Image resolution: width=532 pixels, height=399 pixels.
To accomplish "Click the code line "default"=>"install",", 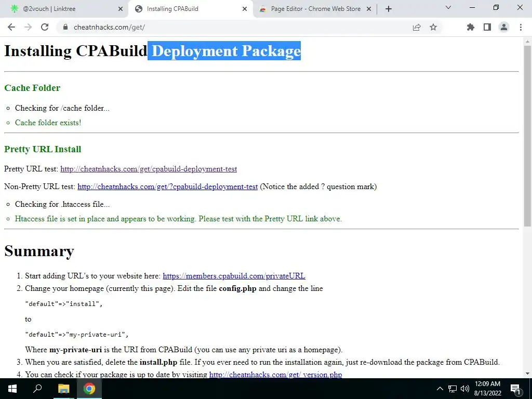I will click(64, 303).
